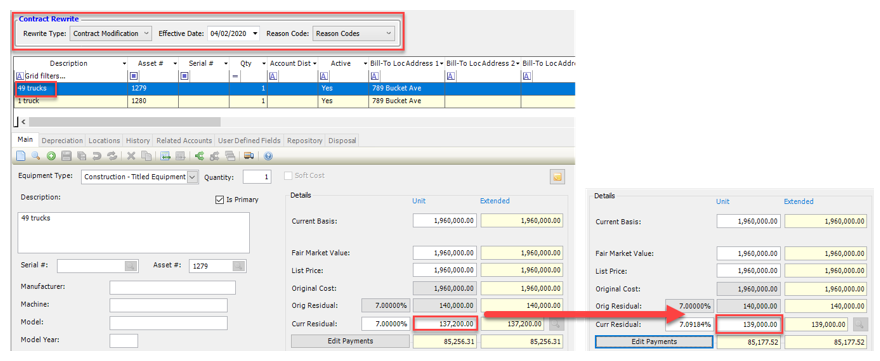Click the Copy pages toolbar icon
The image size is (880, 361).
pyautogui.click(x=146, y=156)
